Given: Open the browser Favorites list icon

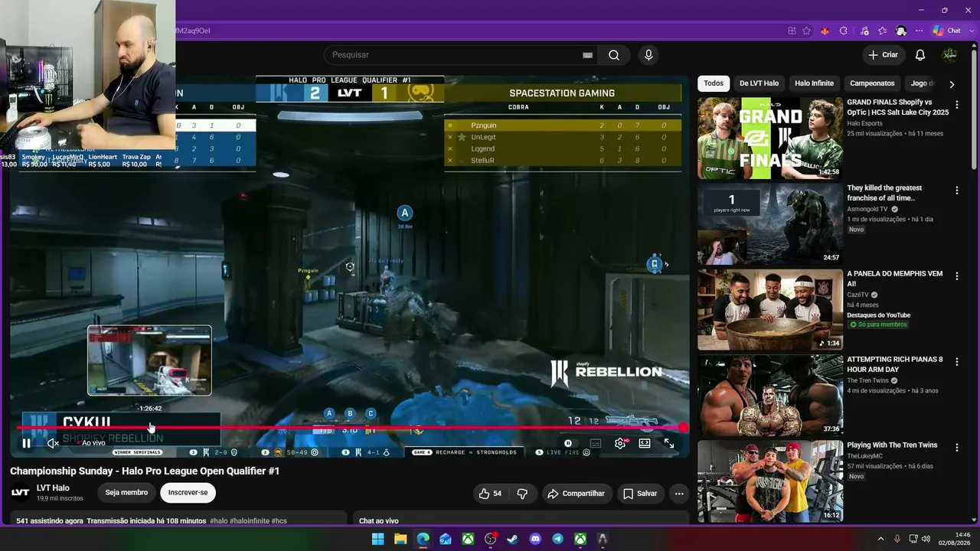Looking at the screenshot, I should tap(883, 31).
